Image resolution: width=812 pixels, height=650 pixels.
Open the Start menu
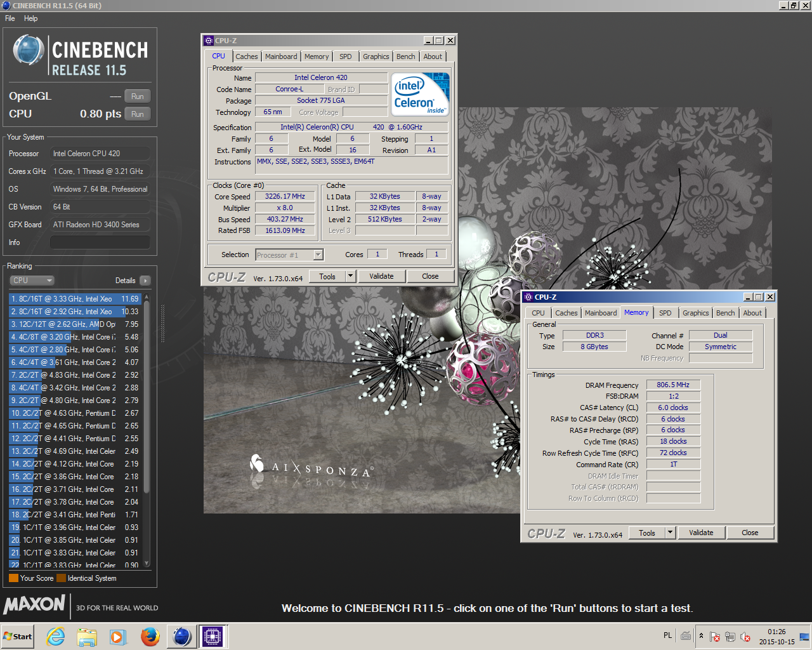(x=17, y=636)
